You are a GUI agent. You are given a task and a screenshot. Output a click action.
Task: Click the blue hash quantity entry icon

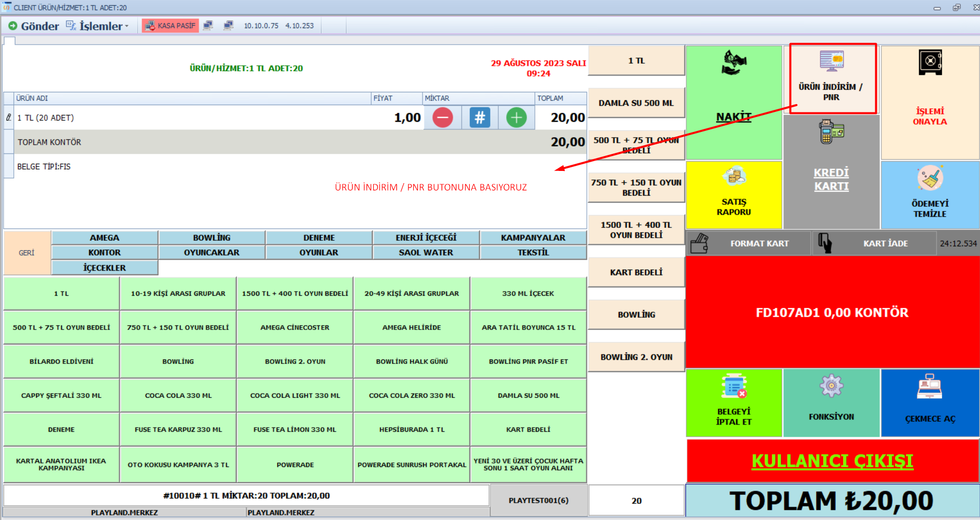(x=479, y=118)
